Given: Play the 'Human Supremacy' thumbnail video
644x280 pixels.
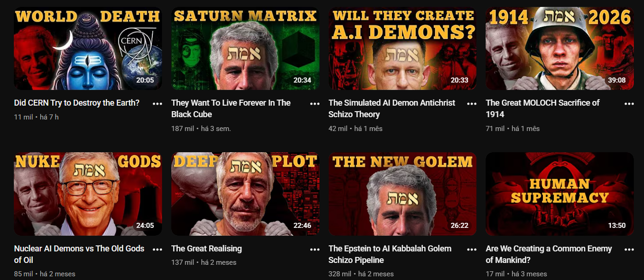Looking at the screenshot, I should point(560,194).
